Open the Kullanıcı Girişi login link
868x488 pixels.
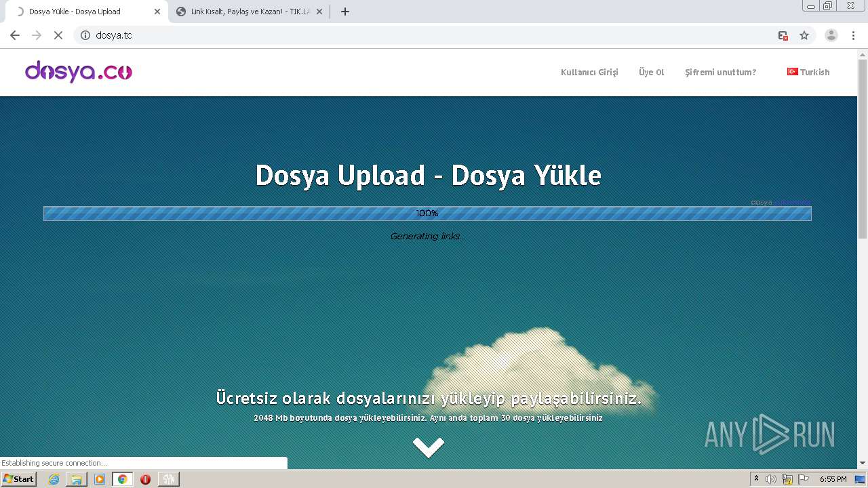click(x=589, y=73)
